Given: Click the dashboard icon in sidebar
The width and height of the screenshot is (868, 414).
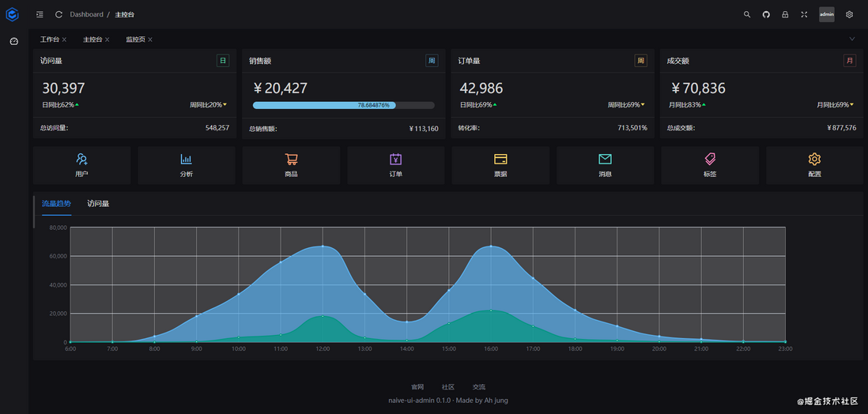Looking at the screenshot, I should click(x=14, y=41).
